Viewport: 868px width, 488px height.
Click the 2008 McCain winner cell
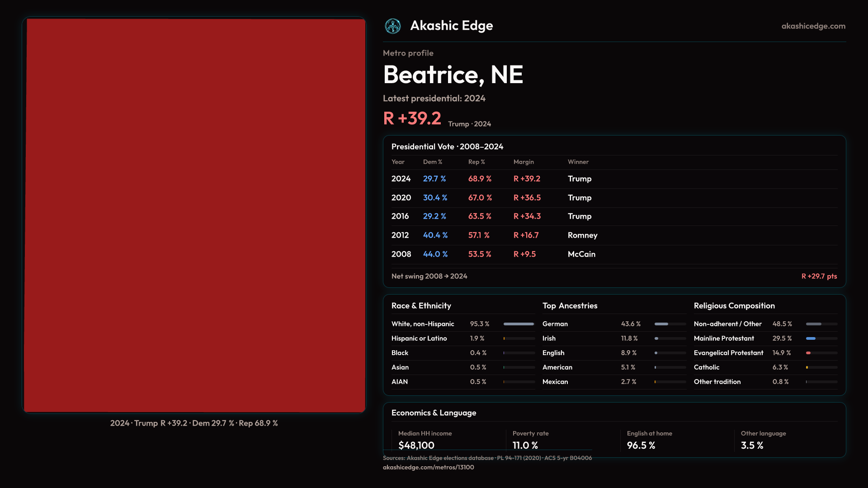[581, 254]
